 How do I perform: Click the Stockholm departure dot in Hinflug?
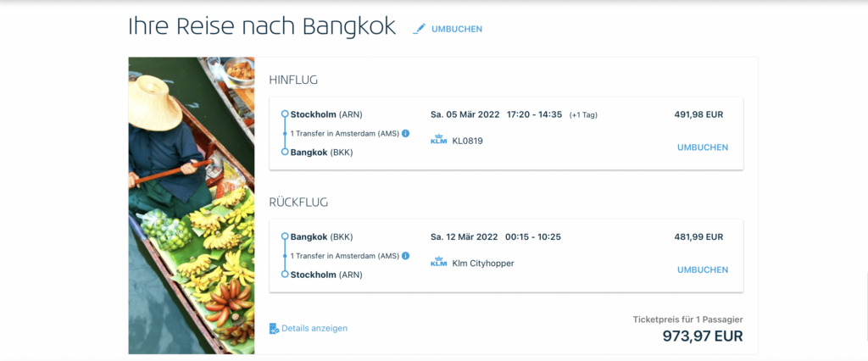coord(285,114)
